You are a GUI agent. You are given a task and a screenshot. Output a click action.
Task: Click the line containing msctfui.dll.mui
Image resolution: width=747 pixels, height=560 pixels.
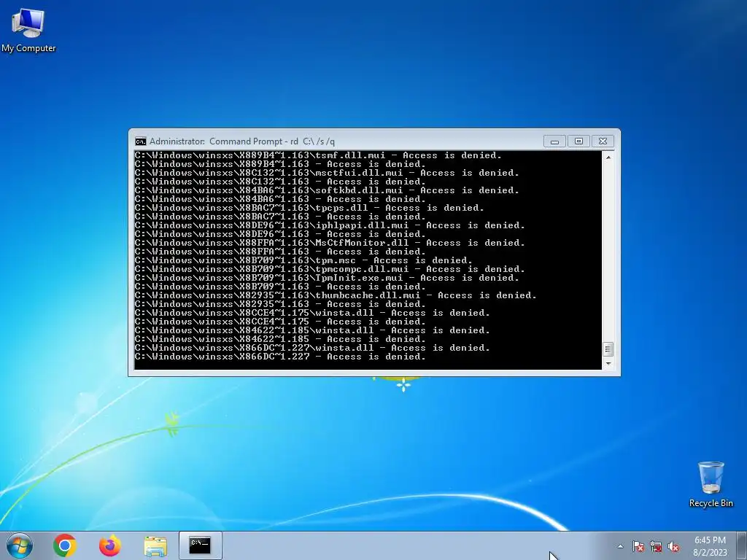327,173
